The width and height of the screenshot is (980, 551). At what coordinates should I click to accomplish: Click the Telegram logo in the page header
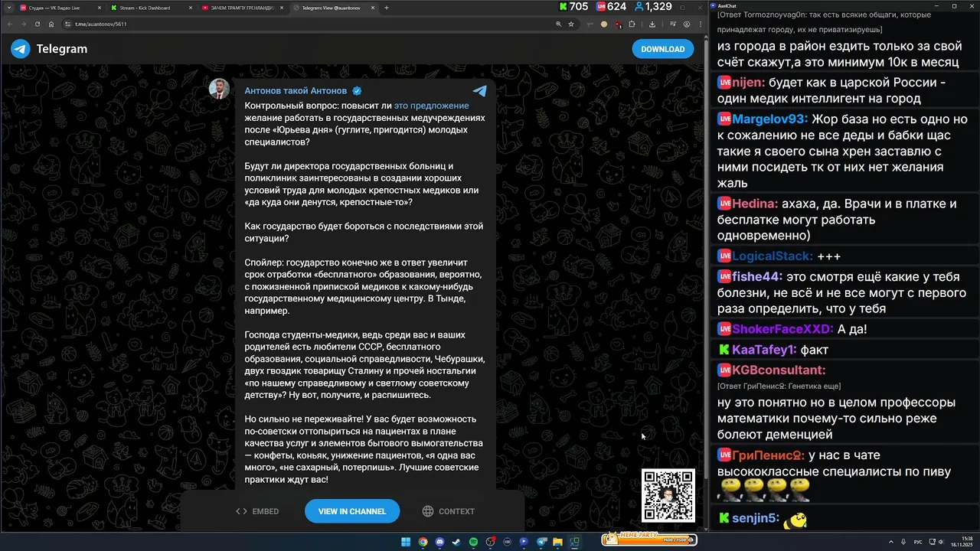49,49
